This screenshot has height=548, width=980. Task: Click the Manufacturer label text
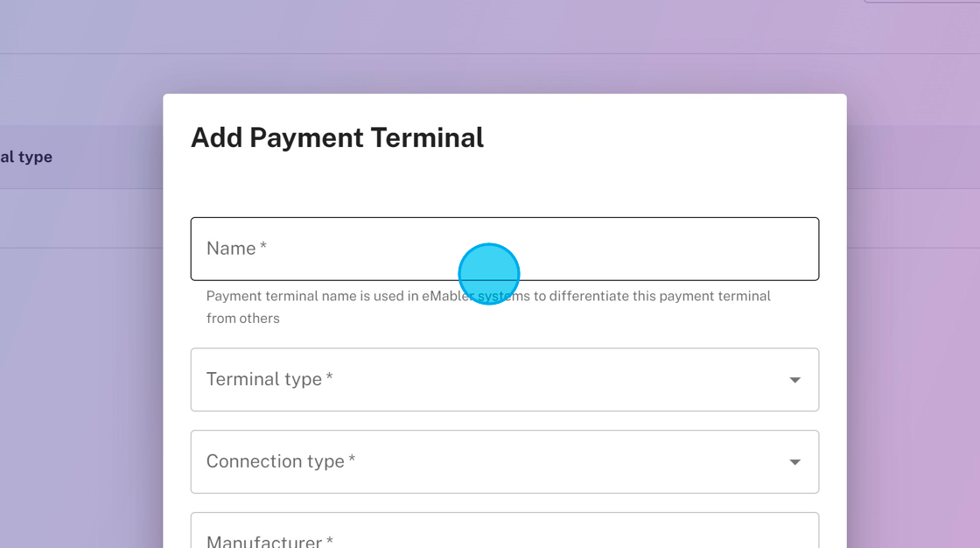(x=263, y=541)
